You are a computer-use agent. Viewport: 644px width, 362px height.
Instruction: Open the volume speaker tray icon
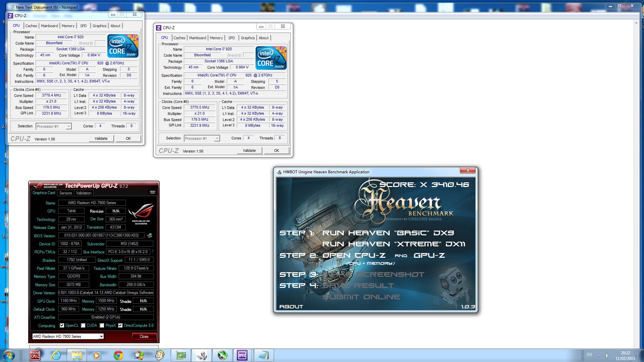(x=607, y=355)
